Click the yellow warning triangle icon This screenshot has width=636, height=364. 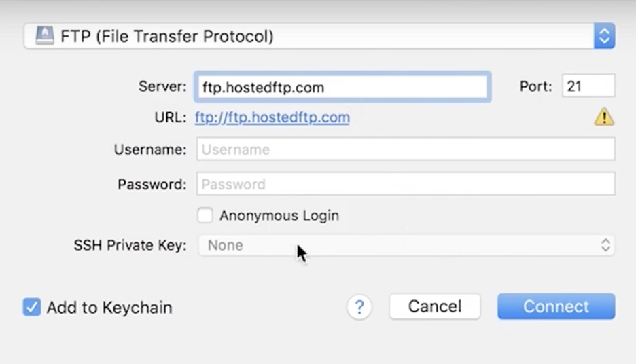click(603, 117)
